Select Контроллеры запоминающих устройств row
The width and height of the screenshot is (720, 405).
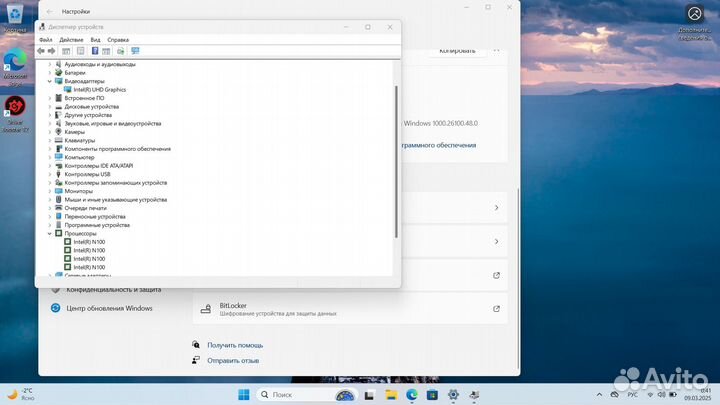pos(115,183)
